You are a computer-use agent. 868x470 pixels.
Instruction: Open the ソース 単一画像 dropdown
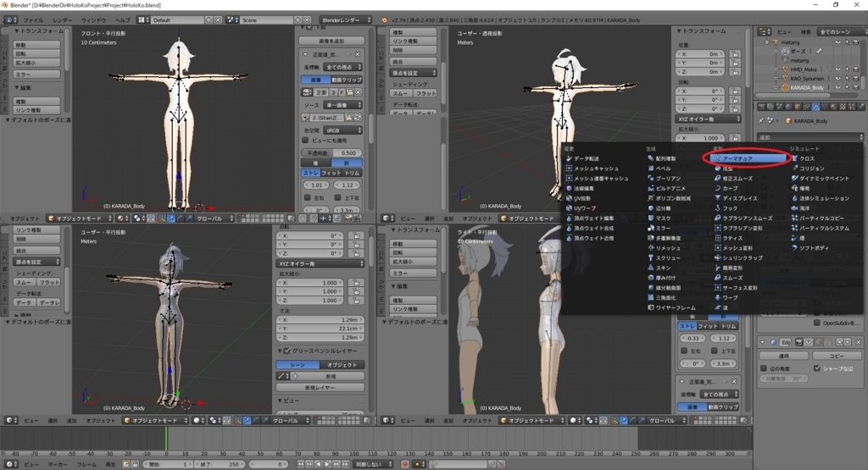tap(343, 105)
